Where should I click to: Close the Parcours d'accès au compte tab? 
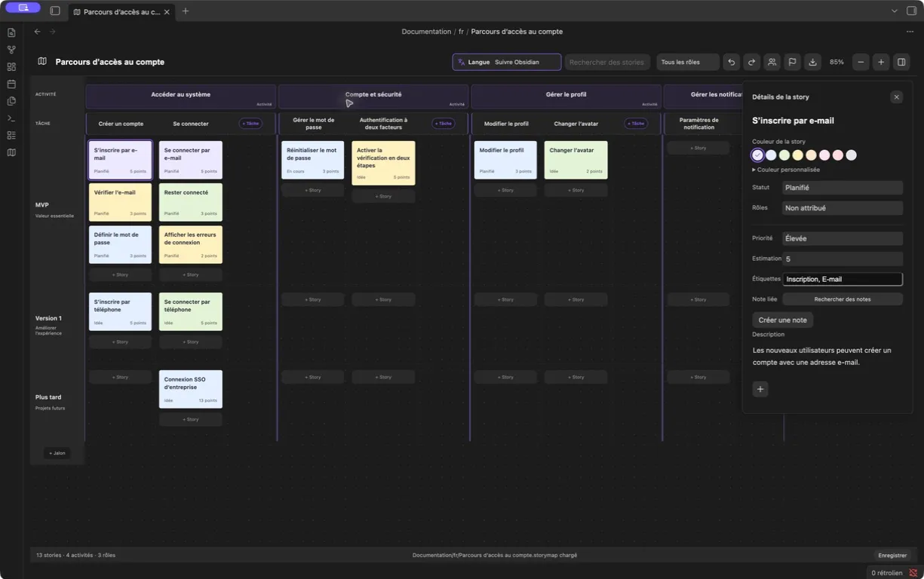click(x=167, y=12)
